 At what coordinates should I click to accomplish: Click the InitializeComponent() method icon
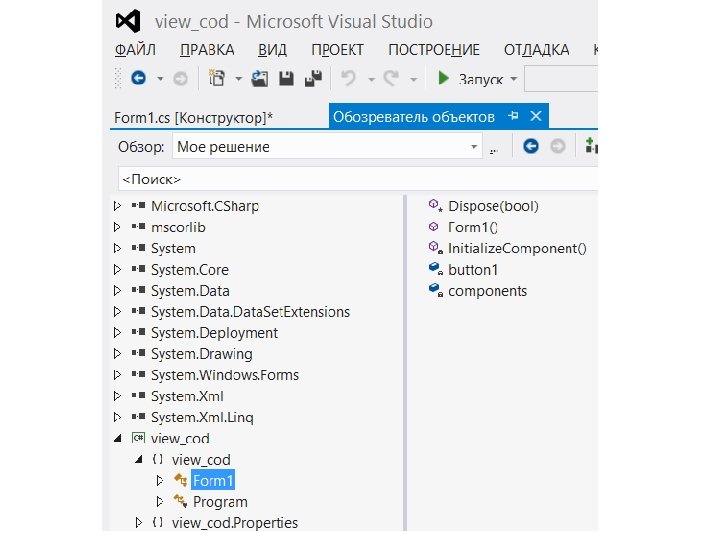point(436,248)
